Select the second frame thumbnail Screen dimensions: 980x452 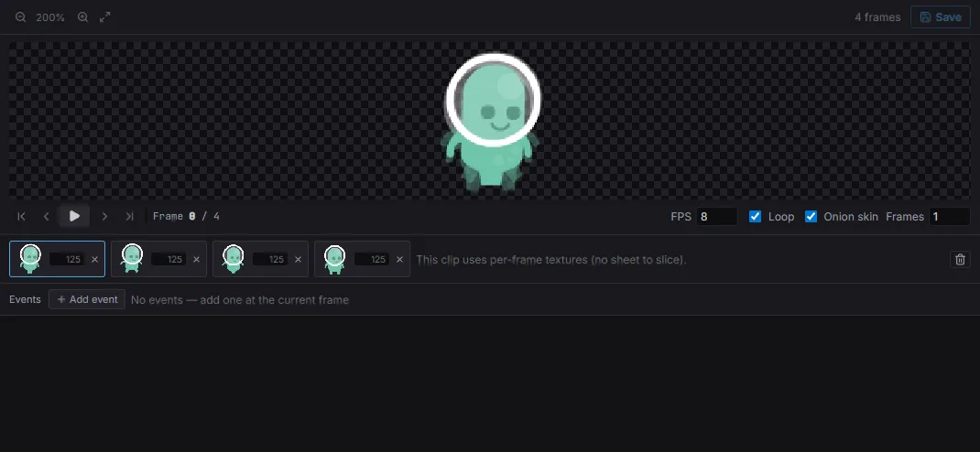(x=131, y=258)
